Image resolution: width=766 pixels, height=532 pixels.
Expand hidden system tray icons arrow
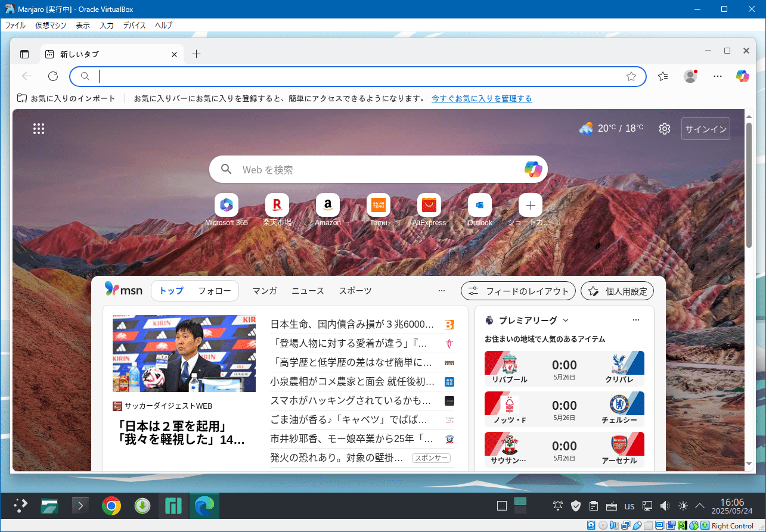click(x=700, y=506)
